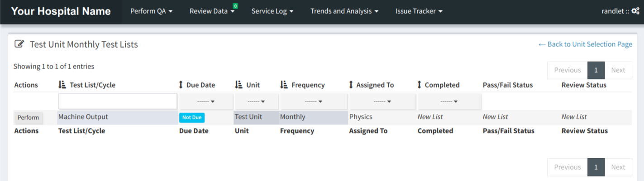
Task: Open the Completed filter dropdown
Action: click(x=449, y=102)
